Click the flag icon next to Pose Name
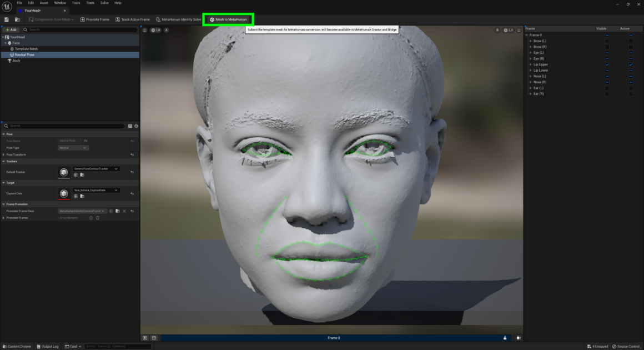This screenshot has height=350, width=644. (x=85, y=141)
